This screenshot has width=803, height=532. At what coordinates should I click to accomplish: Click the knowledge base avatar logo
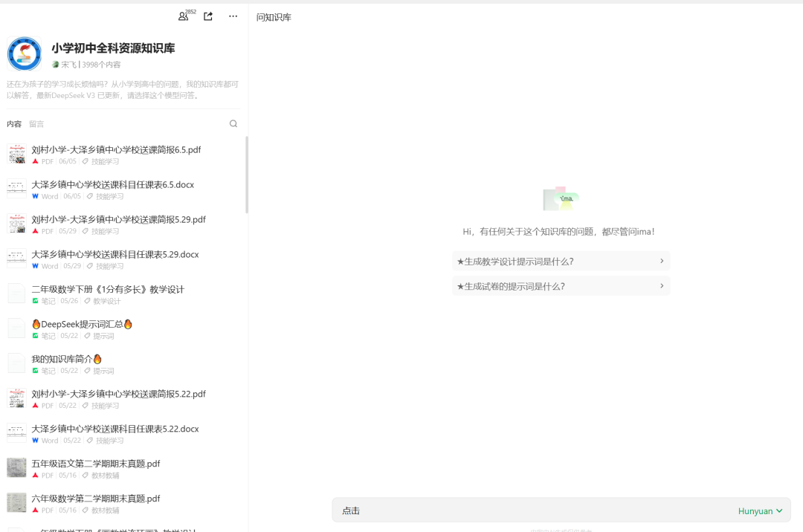(25, 53)
